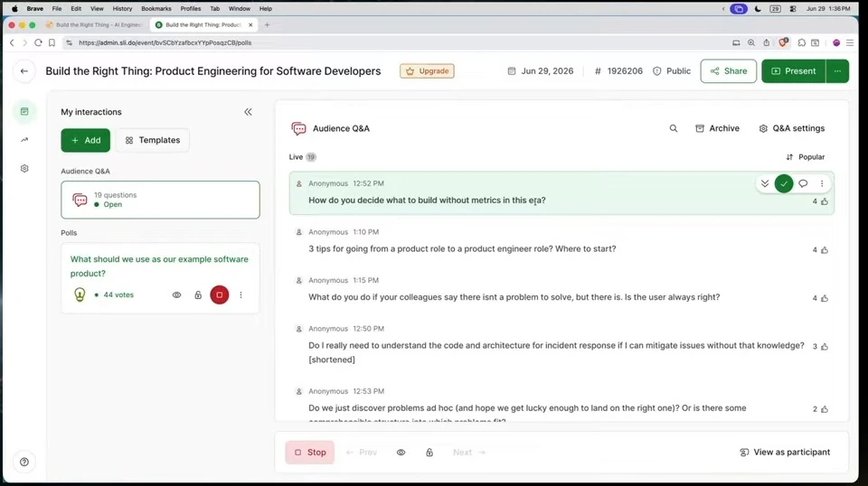Search questions with the magnifier icon
The height and width of the screenshot is (486, 868).
click(x=673, y=128)
